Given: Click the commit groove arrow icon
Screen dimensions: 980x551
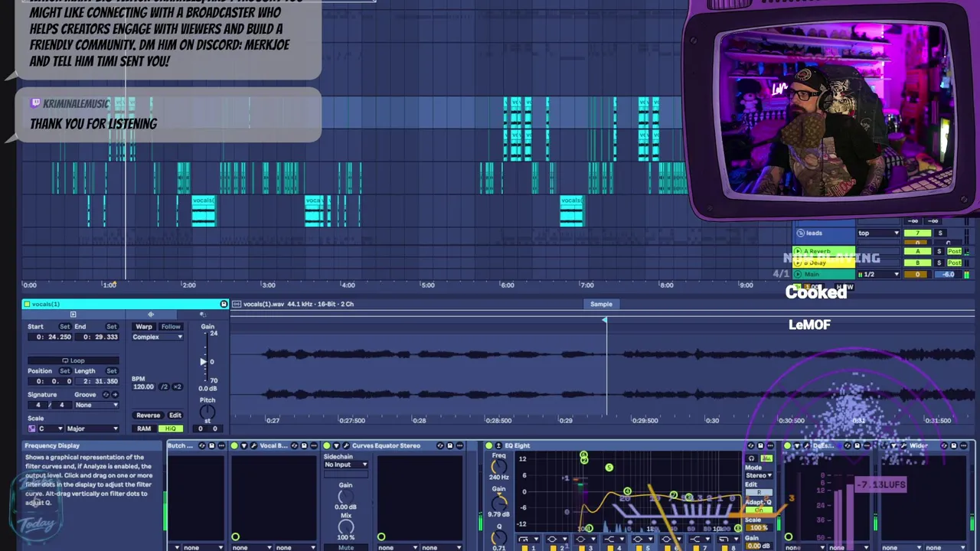Looking at the screenshot, I should [115, 395].
